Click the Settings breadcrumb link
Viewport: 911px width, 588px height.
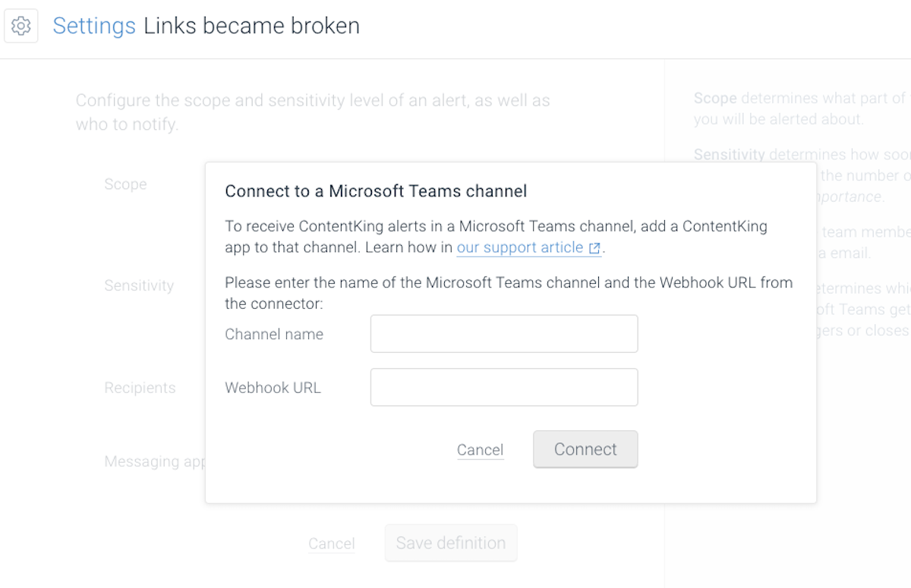(x=94, y=26)
